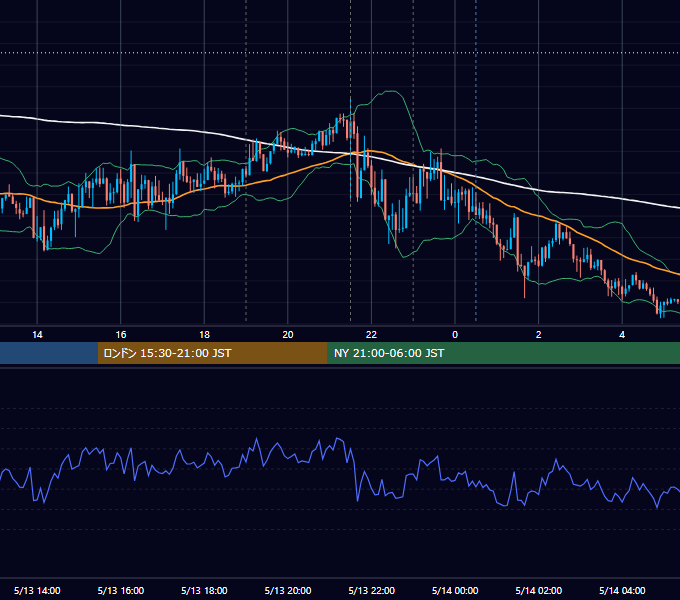Viewport: 680px width, 600px height.
Task: Click the London session bar 15:30-21:00 JST
Action: (212, 353)
